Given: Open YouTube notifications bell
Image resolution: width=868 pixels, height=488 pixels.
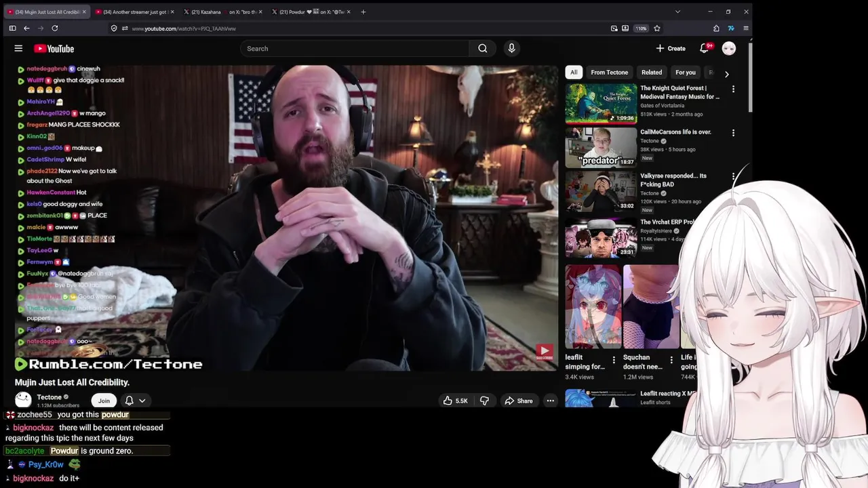Looking at the screenshot, I should (705, 48).
